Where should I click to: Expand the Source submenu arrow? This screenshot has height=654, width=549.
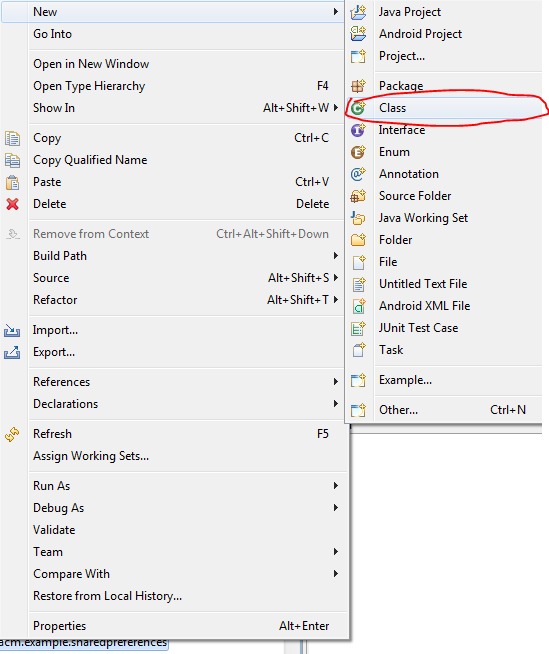tap(335, 277)
